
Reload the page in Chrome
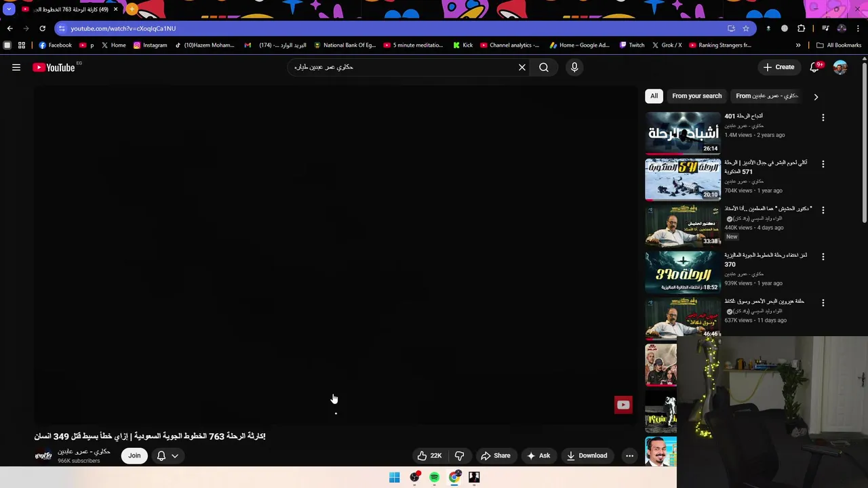point(42,28)
